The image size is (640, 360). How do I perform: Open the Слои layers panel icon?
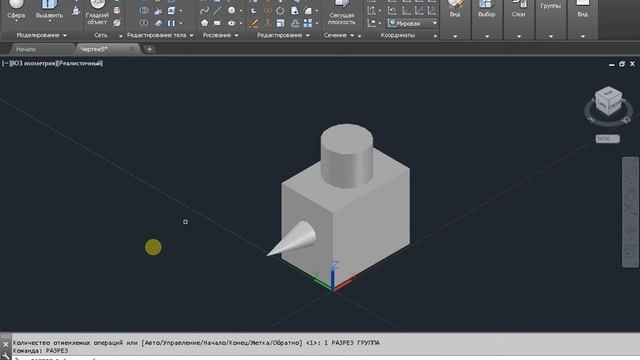point(518,9)
